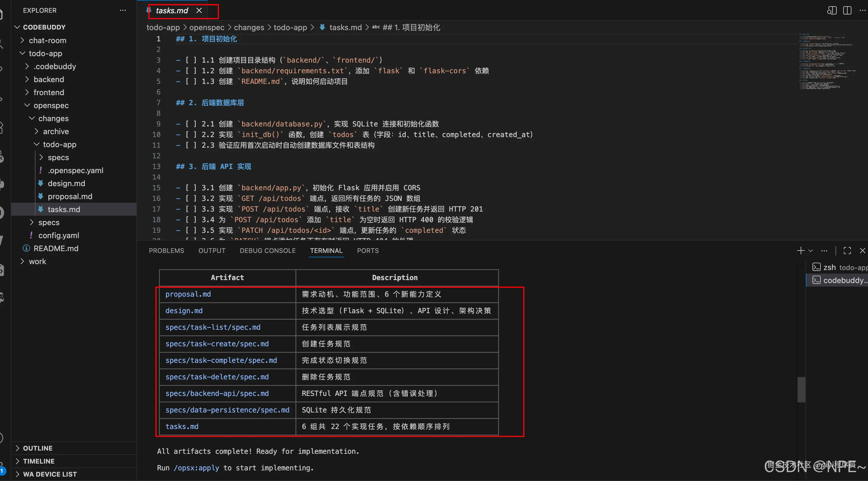Expand the frontend folder
The width and height of the screenshot is (868, 481).
point(49,92)
